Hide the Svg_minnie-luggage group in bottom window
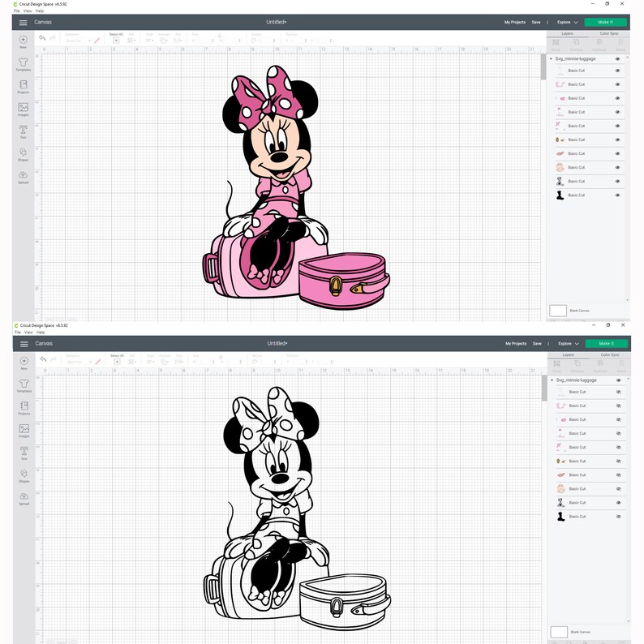This screenshot has height=644, width=644. [x=618, y=380]
